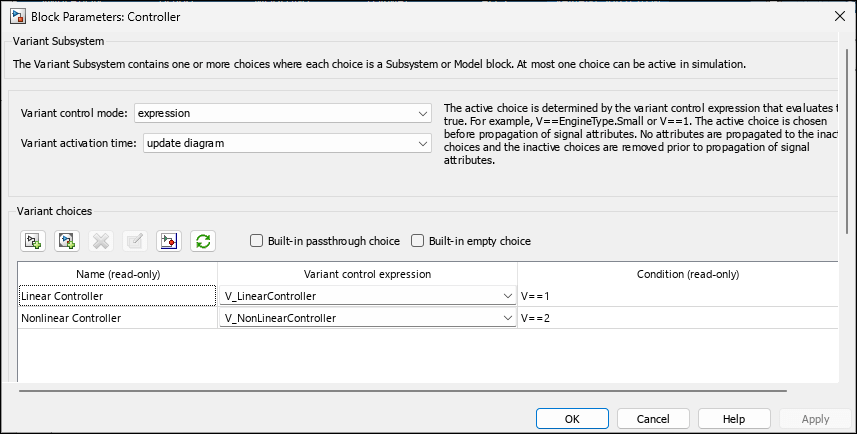
Task: Open the Variant activation time dropdown
Action: [424, 143]
